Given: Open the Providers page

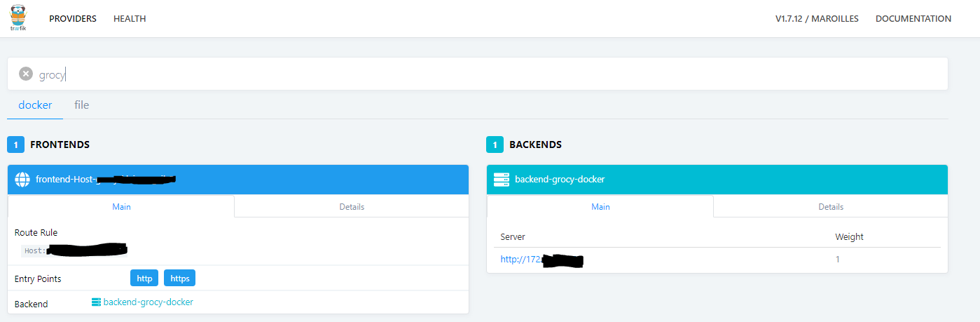Looking at the screenshot, I should pos(73,19).
